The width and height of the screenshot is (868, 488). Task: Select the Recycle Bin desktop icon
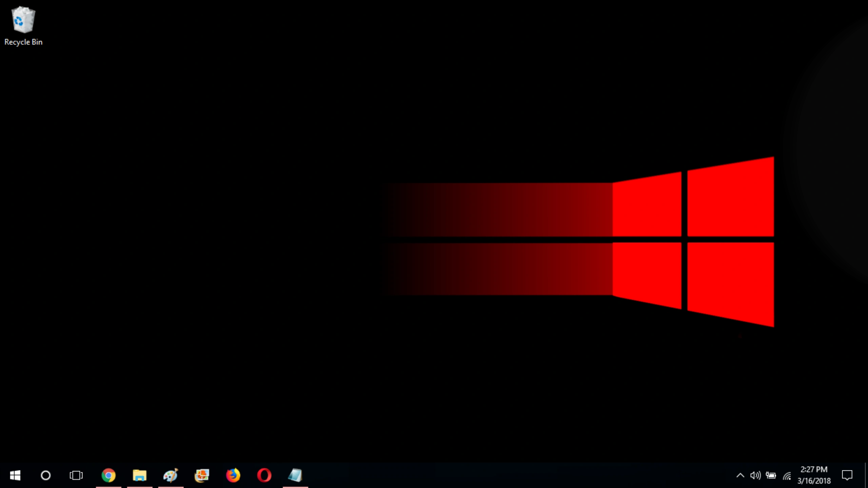(23, 26)
